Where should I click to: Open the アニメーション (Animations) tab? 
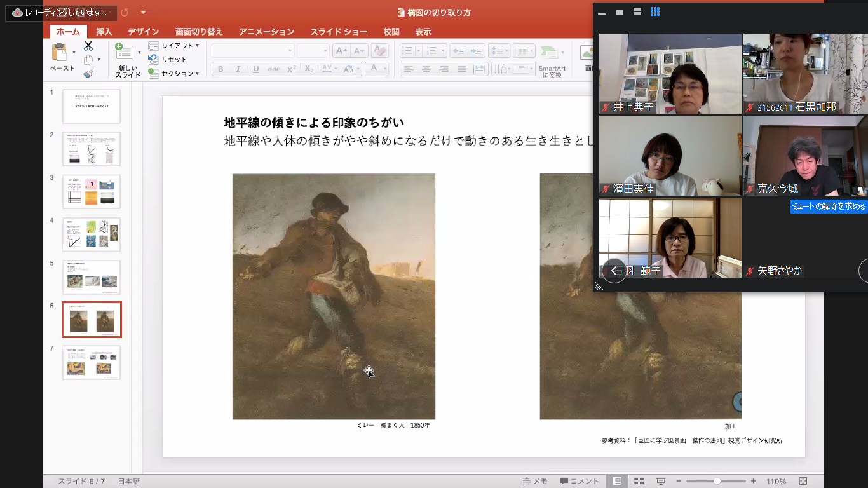[x=267, y=32]
